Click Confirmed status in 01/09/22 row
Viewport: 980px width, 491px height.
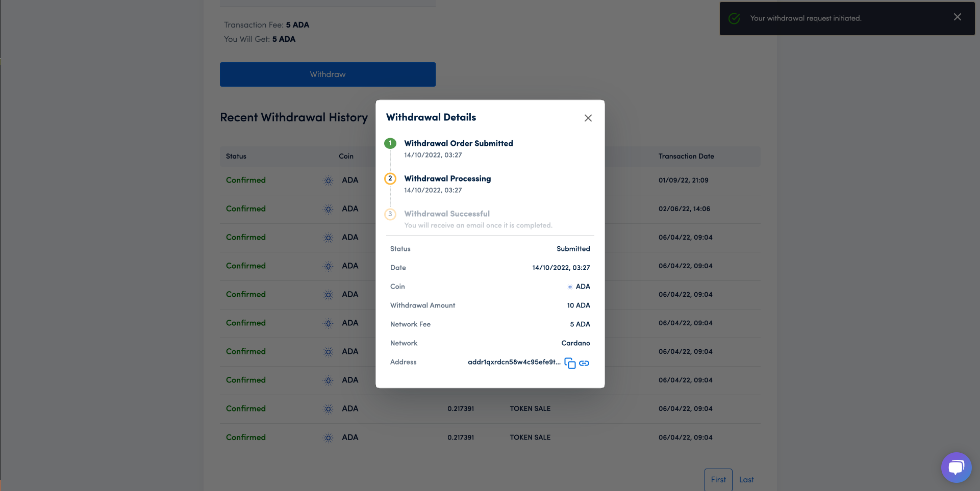tap(246, 180)
